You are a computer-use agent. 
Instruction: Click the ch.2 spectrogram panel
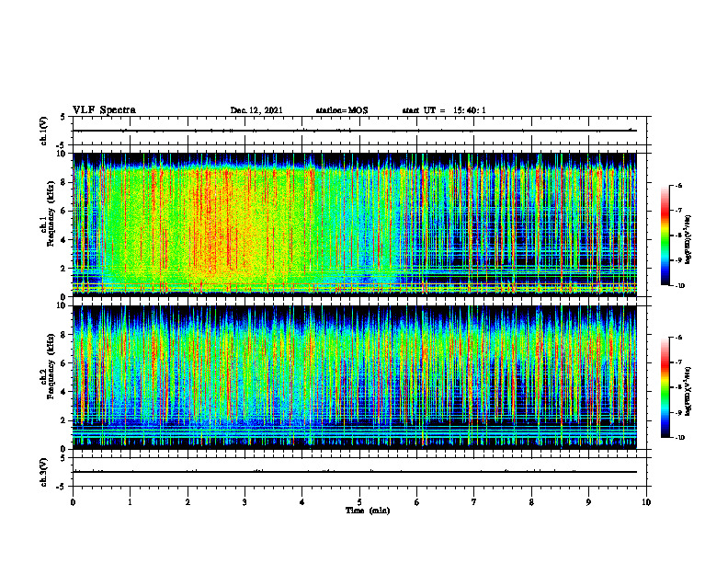point(355,377)
